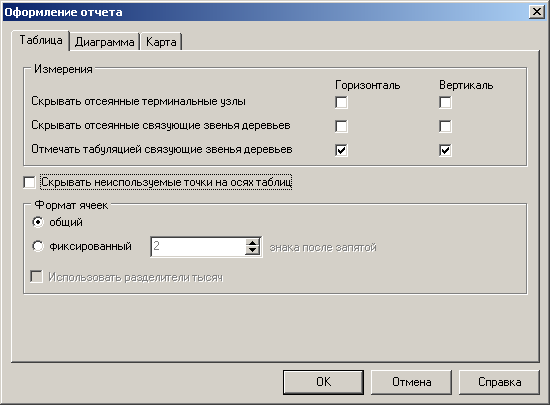Image resolution: width=550 pixels, height=405 pixels.
Task: Close the Оформление отчета dialog
Action: (x=537, y=12)
